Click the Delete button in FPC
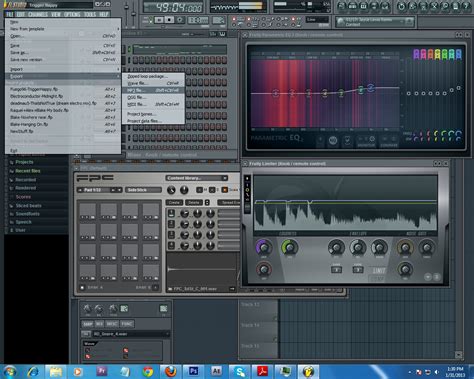Screen dimensions: 474x379 point(194,202)
